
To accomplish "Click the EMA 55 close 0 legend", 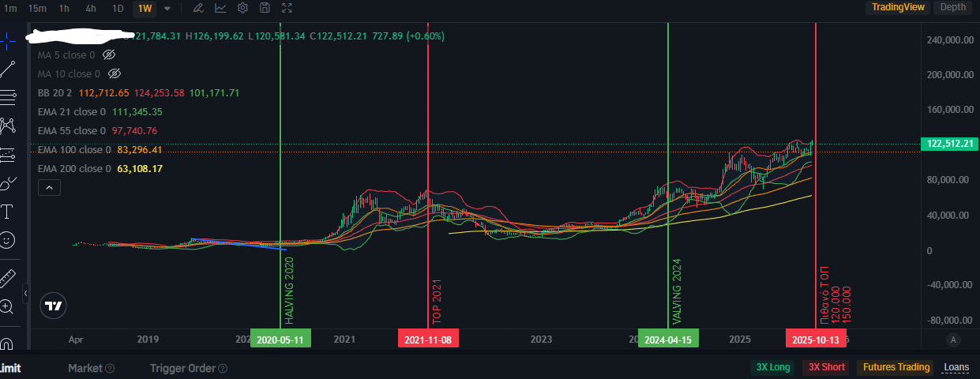I will pos(71,131).
